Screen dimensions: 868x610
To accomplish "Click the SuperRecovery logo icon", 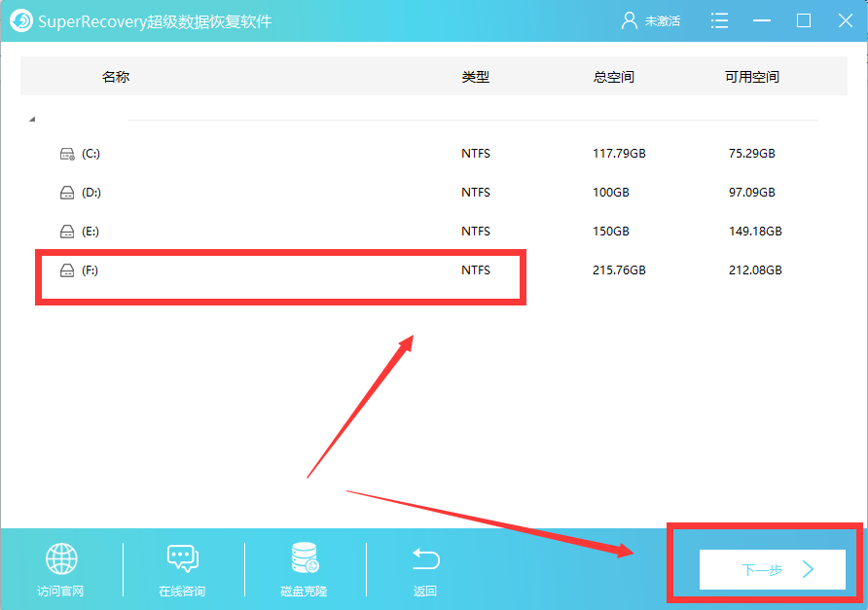I will click(x=21, y=21).
